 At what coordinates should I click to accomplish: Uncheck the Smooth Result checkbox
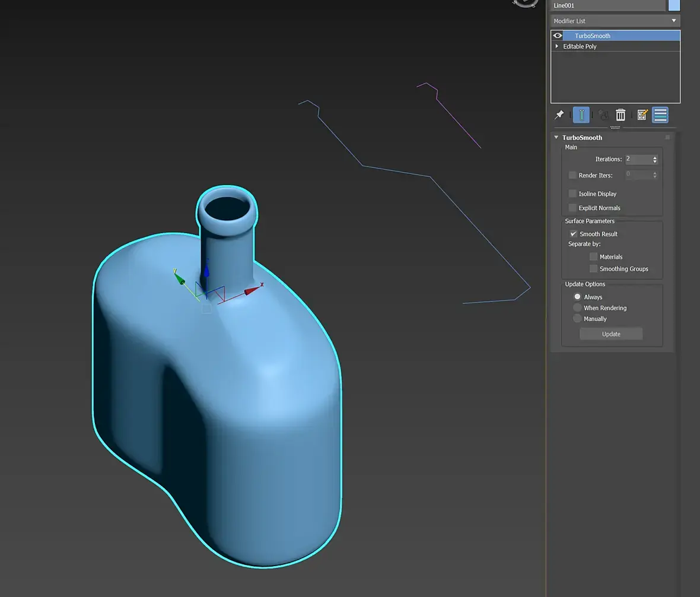pos(574,234)
